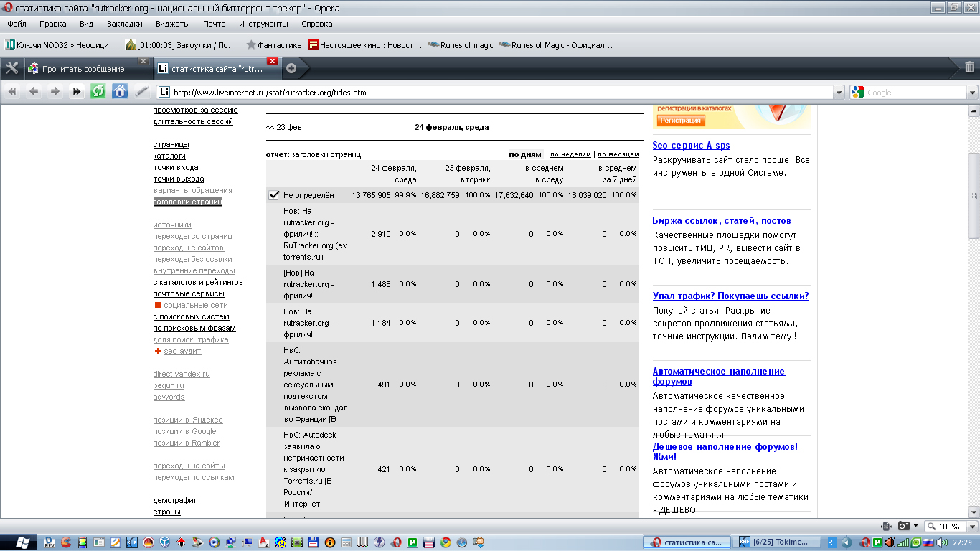Open a new tab with plus button

(x=291, y=69)
